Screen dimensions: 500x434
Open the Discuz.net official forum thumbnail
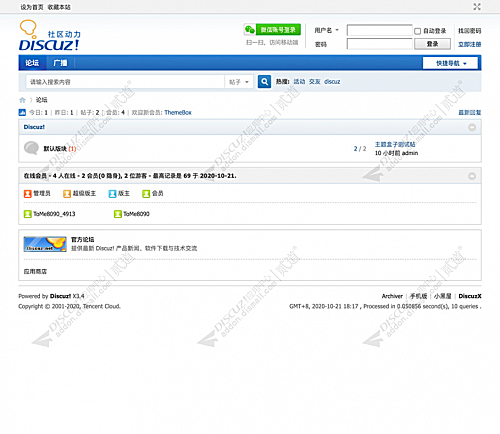click(45, 244)
